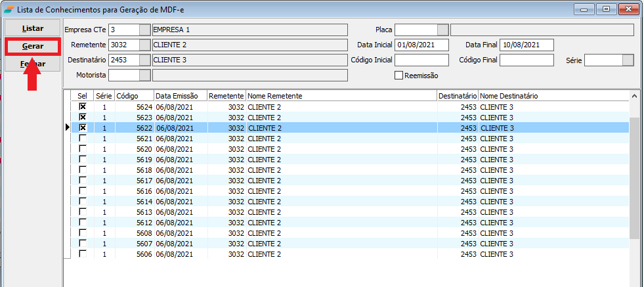Sort by the Código column header
The image size is (644, 287).
pyautogui.click(x=133, y=96)
